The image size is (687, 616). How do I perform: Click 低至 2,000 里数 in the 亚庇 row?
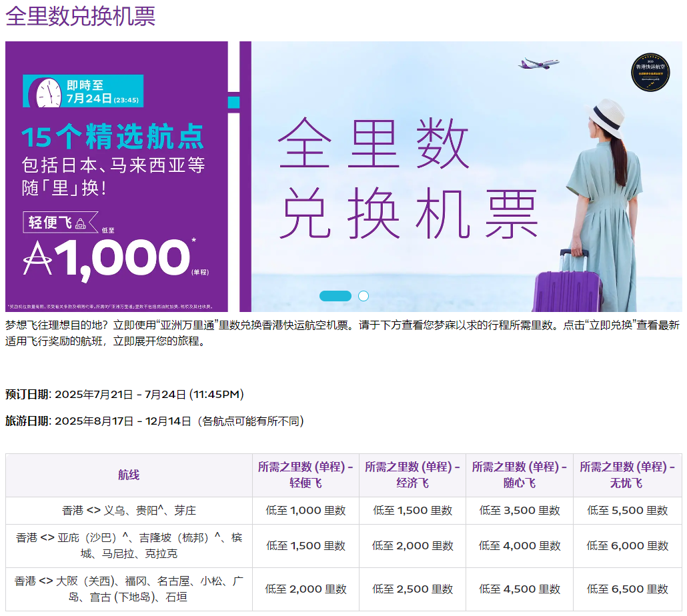(x=412, y=546)
